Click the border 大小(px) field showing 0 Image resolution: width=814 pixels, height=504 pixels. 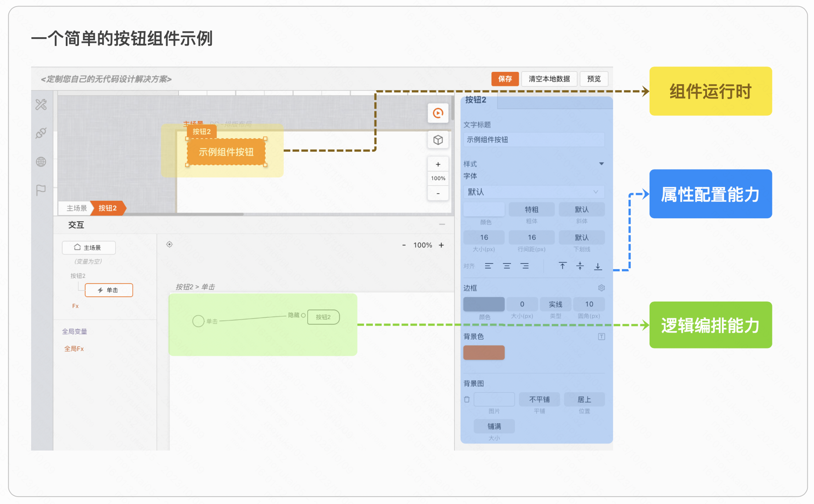point(522,304)
